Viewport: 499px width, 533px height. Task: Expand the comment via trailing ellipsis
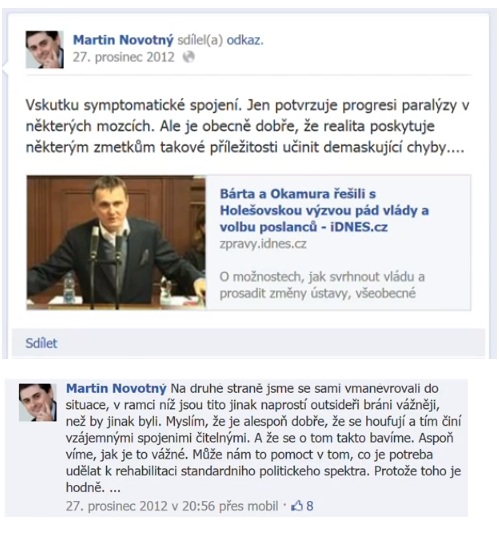point(115,488)
